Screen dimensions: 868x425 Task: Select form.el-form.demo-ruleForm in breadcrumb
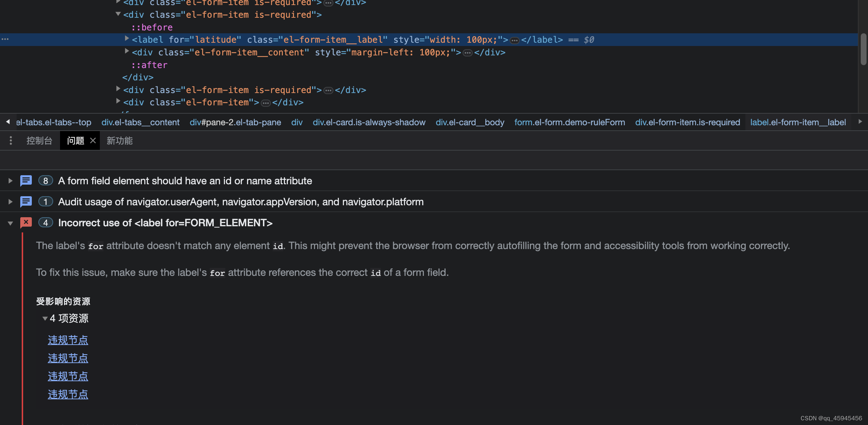(x=569, y=122)
